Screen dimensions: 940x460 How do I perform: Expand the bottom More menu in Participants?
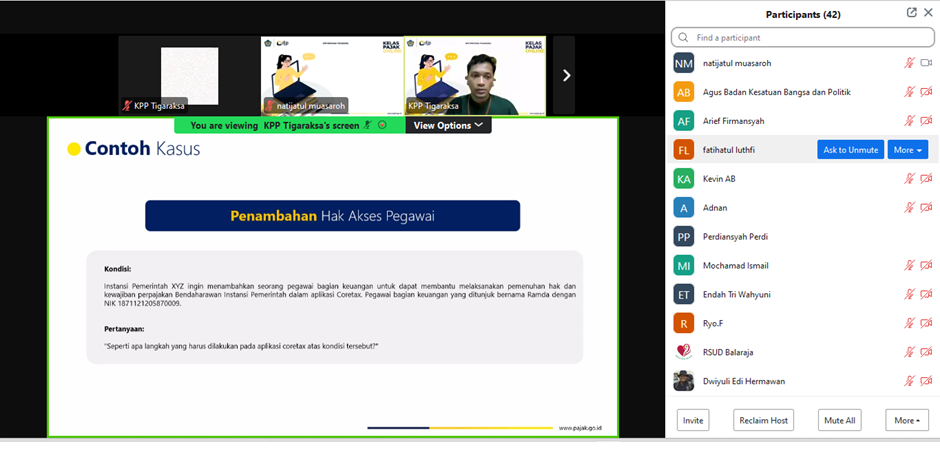coord(906,420)
